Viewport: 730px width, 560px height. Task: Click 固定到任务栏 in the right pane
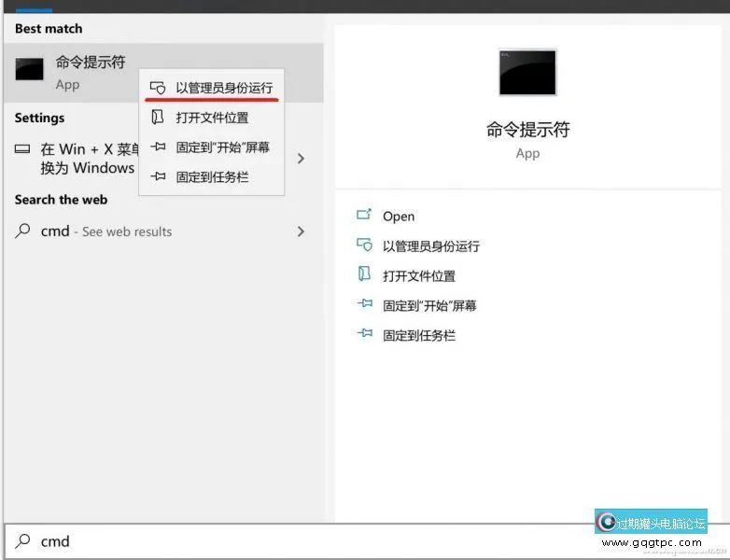click(419, 335)
